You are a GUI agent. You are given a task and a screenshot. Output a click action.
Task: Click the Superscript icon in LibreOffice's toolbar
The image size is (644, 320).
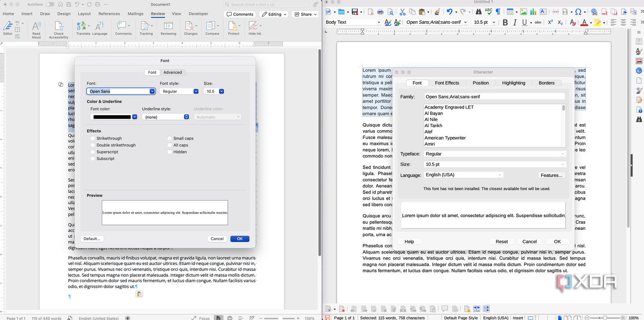tap(550, 22)
